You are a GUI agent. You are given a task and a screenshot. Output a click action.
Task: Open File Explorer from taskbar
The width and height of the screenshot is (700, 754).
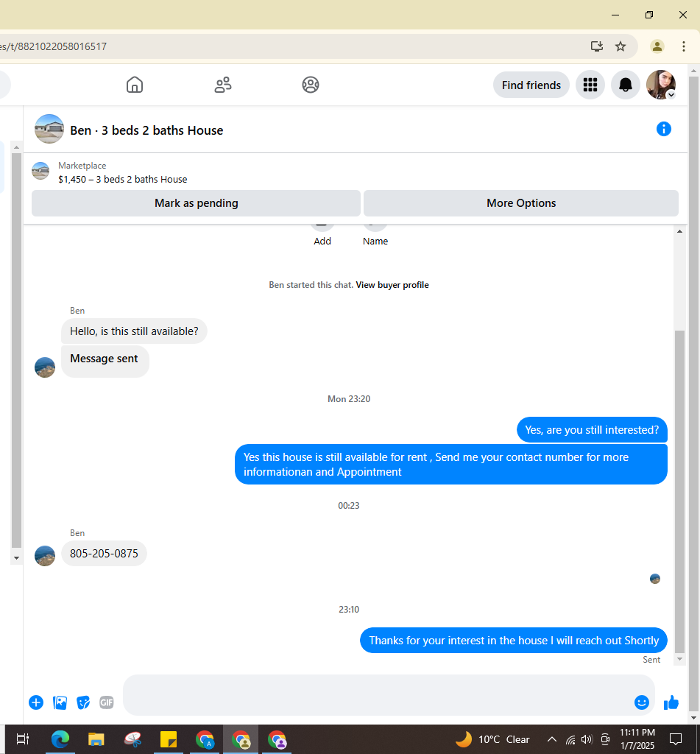pos(96,739)
